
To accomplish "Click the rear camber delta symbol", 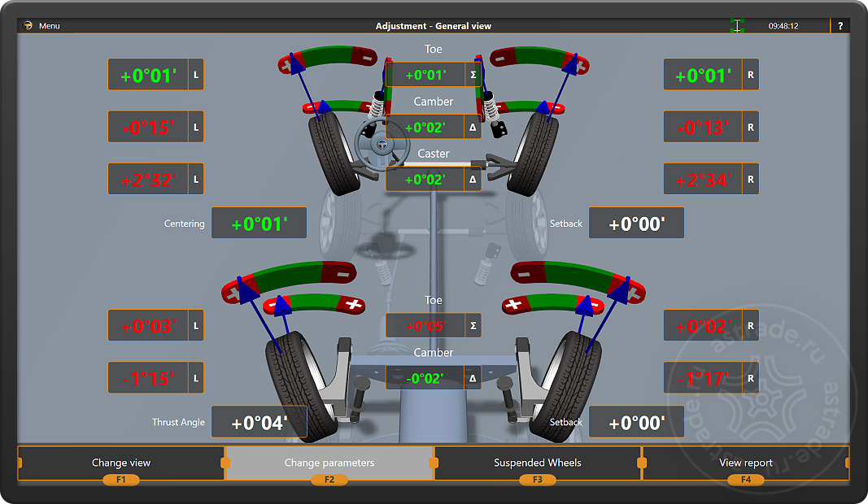I will click(473, 379).
